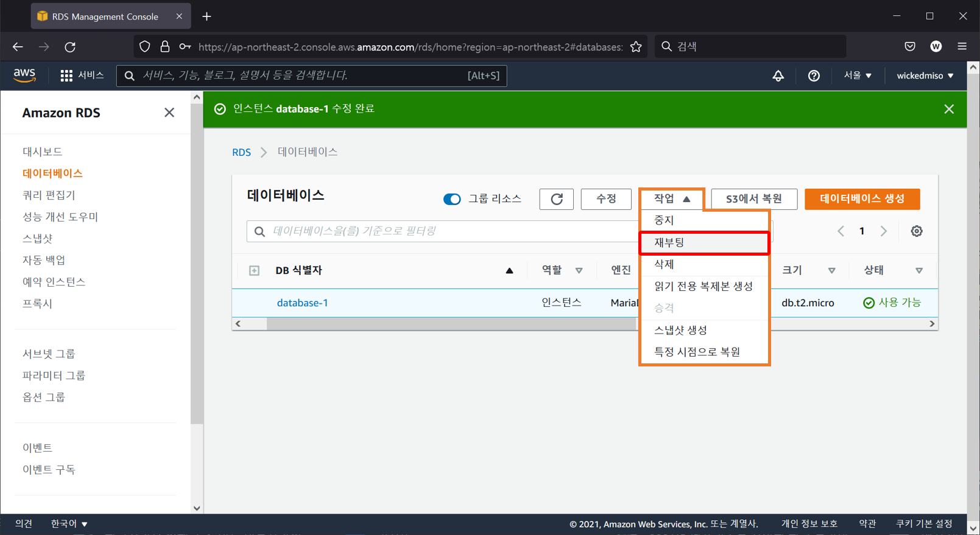Open table settings gear icon

click(x=916, y=231)
